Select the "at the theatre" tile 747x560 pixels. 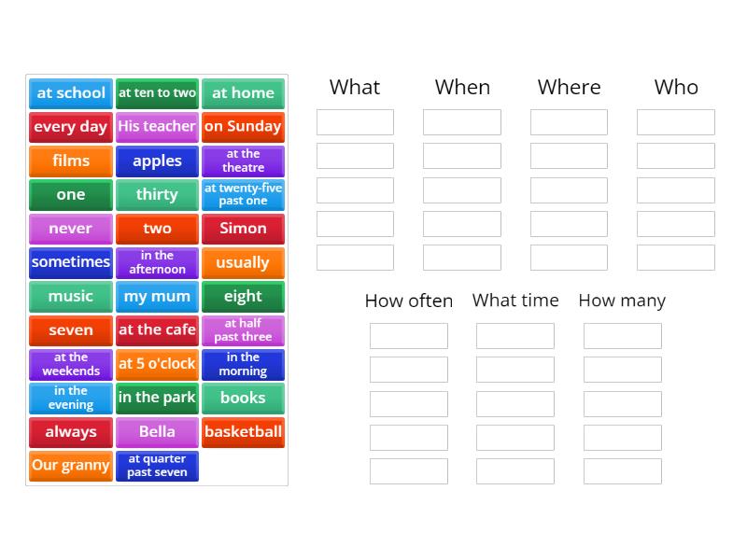[243, 161]
